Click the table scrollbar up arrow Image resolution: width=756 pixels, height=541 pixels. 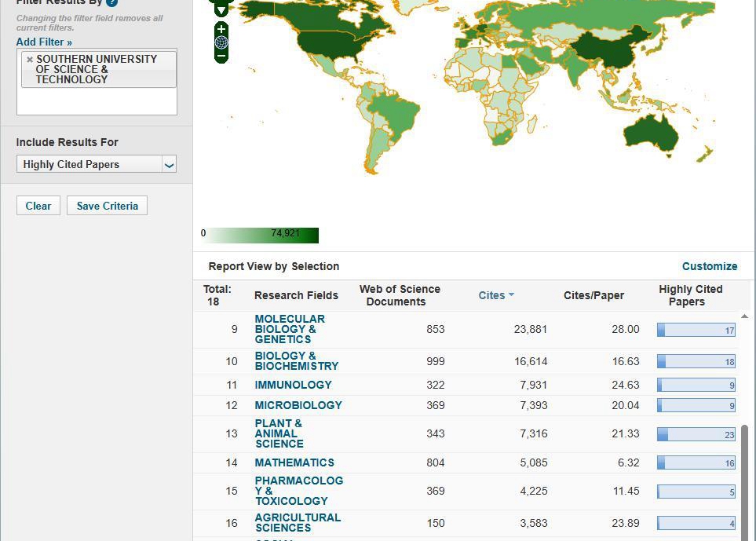744,316
